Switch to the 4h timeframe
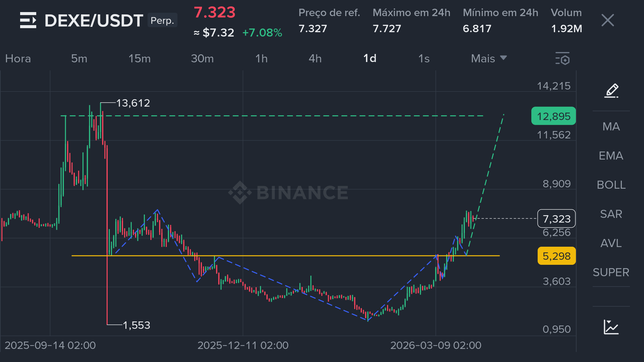 315,59
